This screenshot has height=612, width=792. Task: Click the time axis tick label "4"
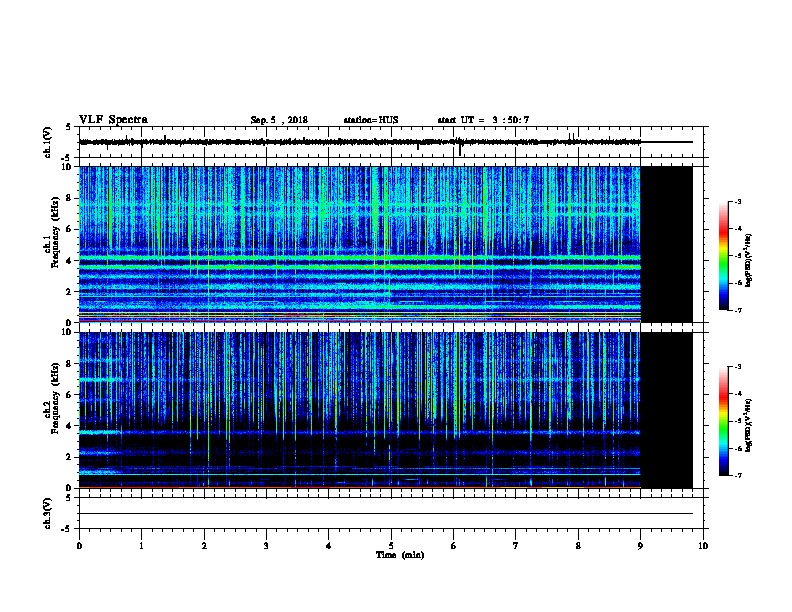coord(329,545)
